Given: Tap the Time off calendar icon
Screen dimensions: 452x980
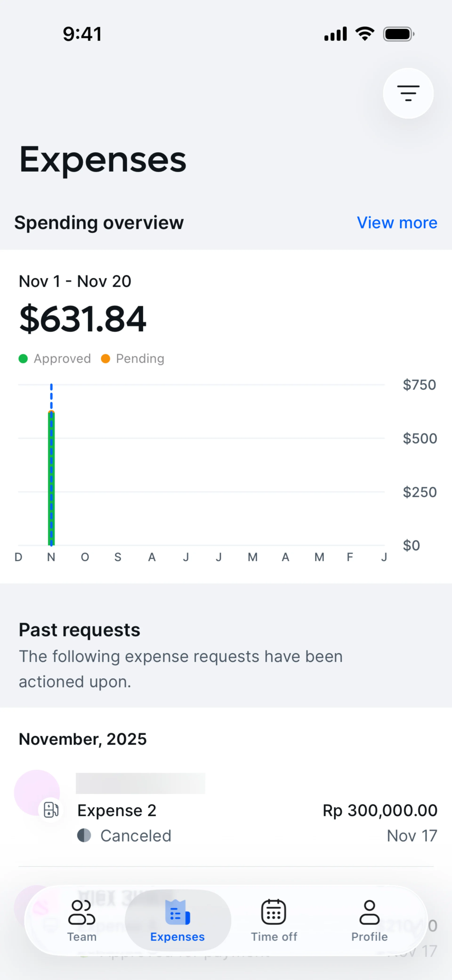Looking at the screenshot, I should (274, 912).
